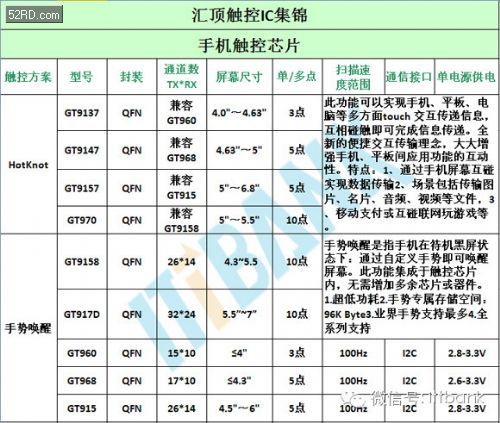Select the GT9137 model cell
Screen dimensions: 500x423
coord(82,113)
